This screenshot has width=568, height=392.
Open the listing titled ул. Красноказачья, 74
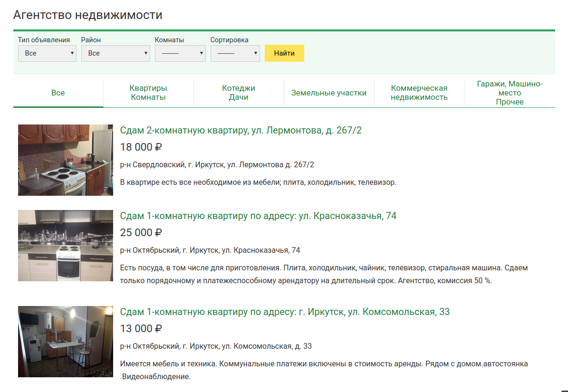pyautogui.click(x=258, y=216)
